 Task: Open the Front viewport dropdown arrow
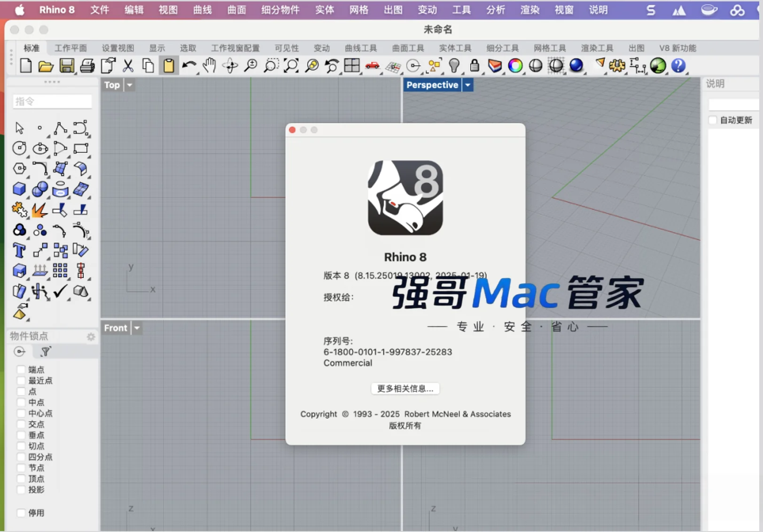(137, 328)
